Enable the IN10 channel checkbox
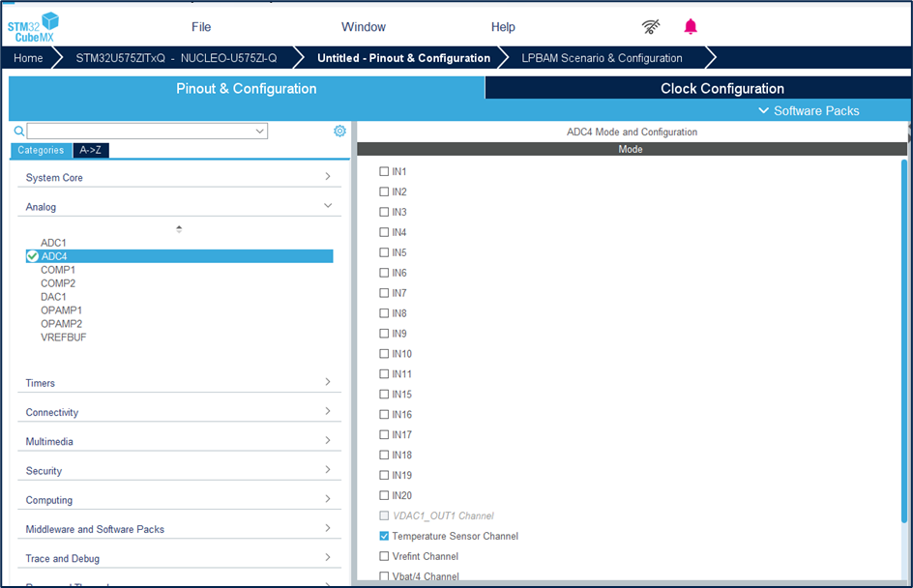 (384, 353)
